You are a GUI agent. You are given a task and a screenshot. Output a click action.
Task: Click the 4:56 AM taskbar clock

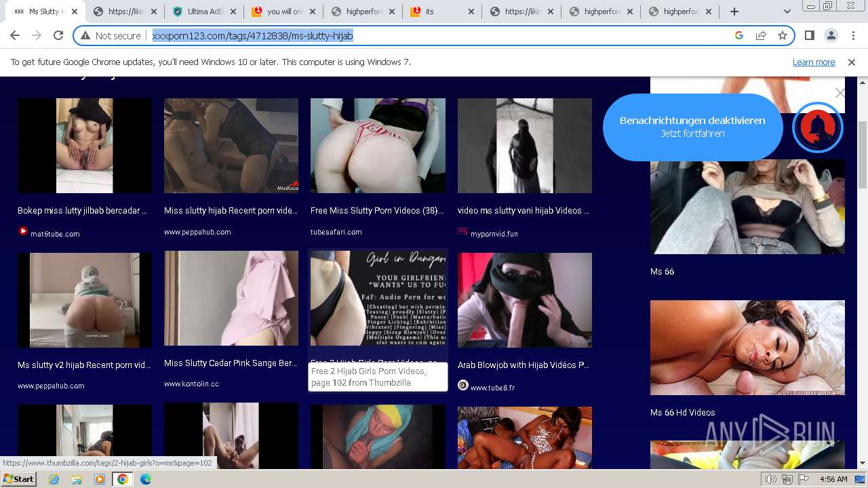click(833, 479)
